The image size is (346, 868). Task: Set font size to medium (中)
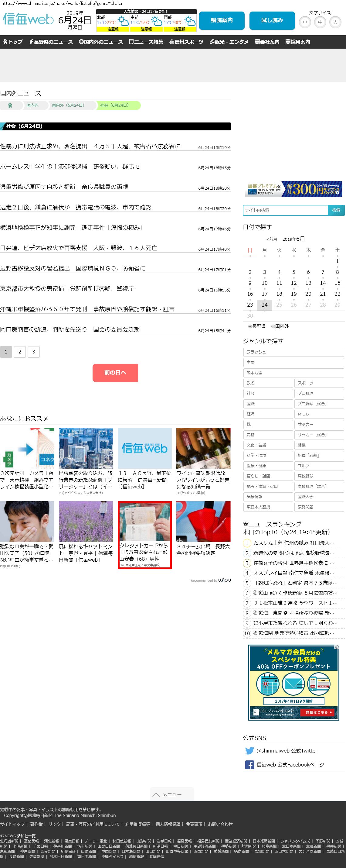[x=320, y=22]
